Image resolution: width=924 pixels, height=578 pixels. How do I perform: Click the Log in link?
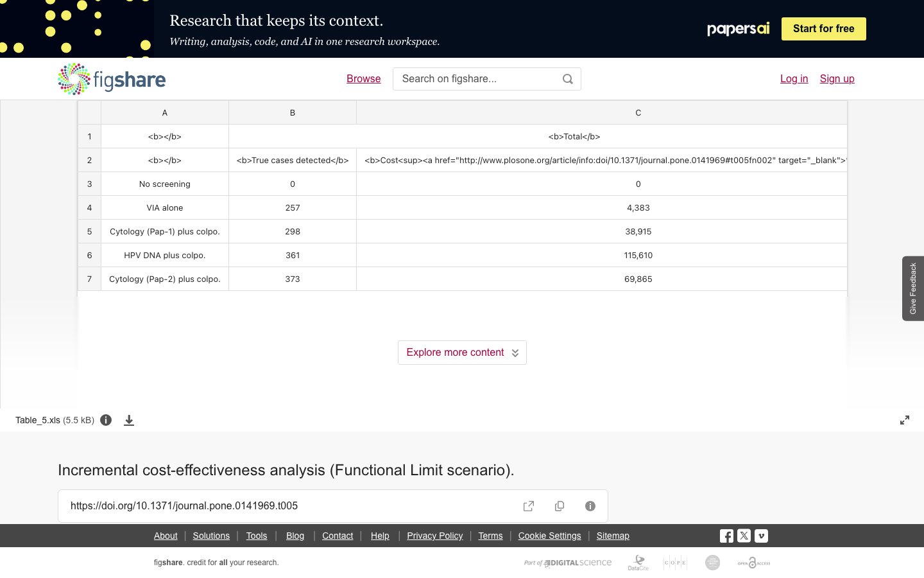click(794, 78)
